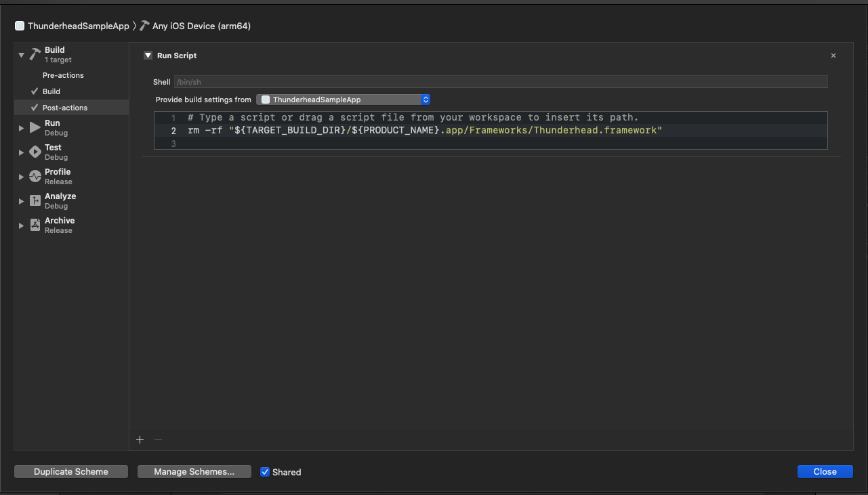Add a new action with the plus button

[140, 439]
